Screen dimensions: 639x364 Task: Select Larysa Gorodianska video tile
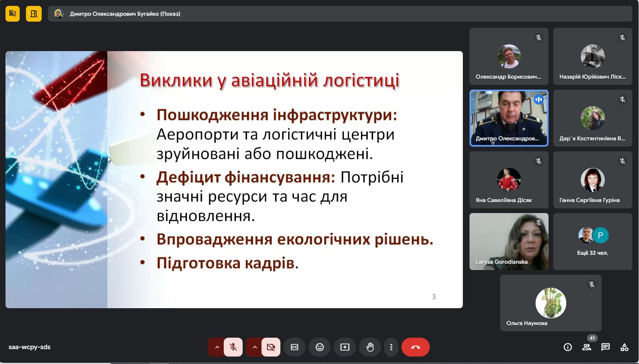click(509, 241)
